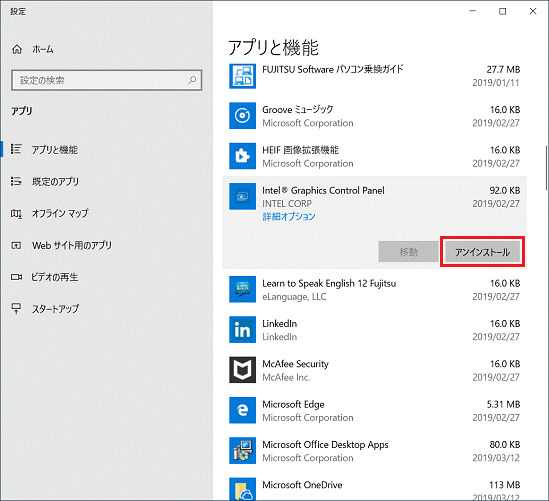Click the Web サイト用のアプリ sidebar icon

click(16, 245)
